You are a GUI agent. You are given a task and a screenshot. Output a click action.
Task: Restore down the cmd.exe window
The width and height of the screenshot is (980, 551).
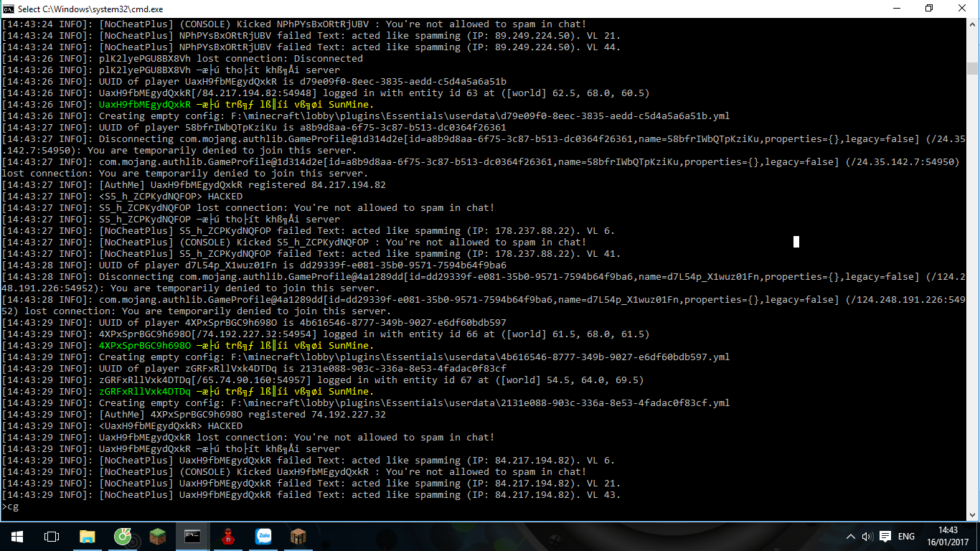(x=929, y=9)
